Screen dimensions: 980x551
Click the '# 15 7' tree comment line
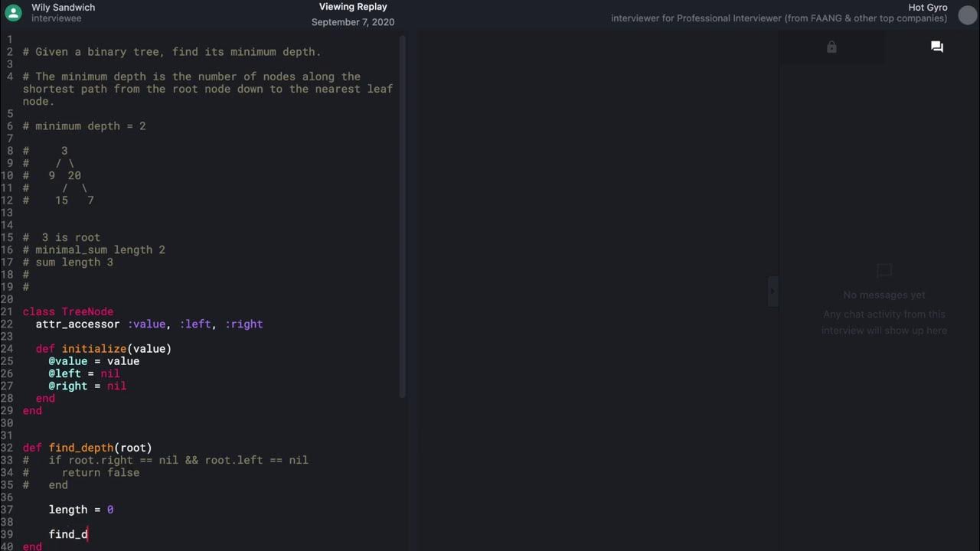click(x=58, y=200)
